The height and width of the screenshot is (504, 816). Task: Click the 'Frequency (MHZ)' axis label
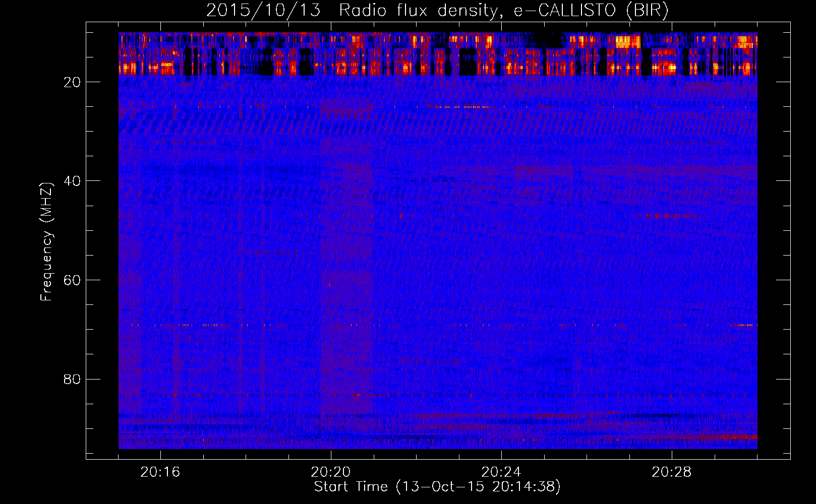(x=46, y=242)
